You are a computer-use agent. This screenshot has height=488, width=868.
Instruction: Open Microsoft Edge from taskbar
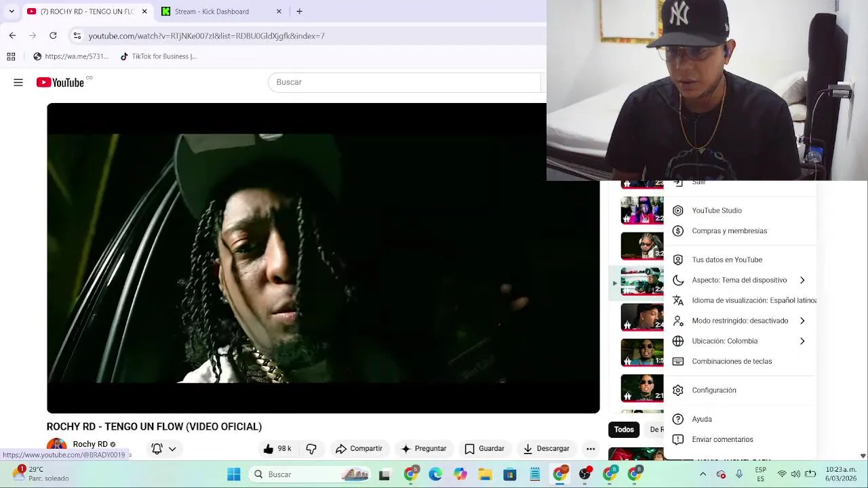coord(435,474)
